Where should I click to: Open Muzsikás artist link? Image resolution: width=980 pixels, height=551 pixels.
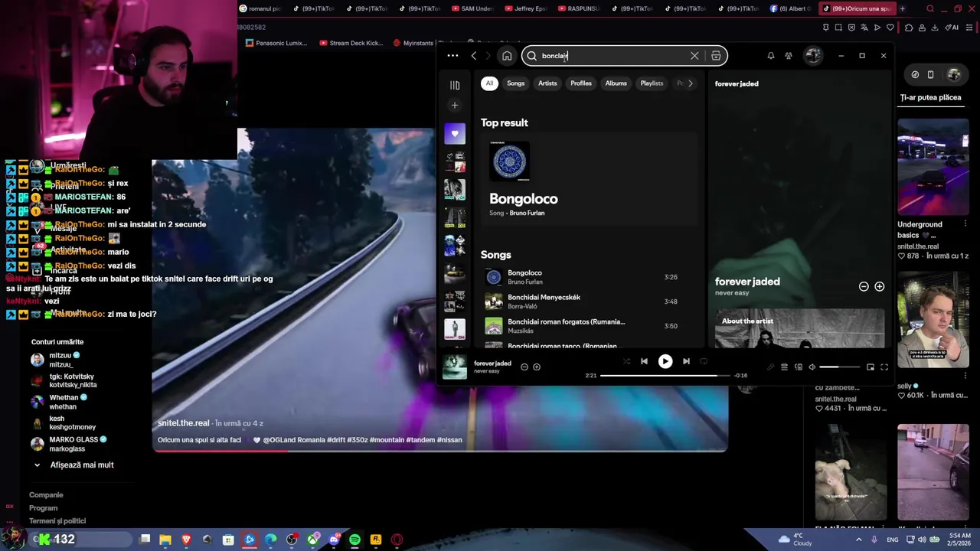(x=521, y=331)
